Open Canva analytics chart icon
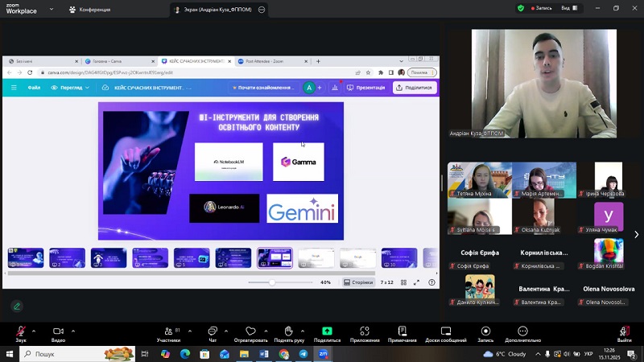Image resolution: width=644 pixels, height=362 pixels. coord(334,88)
